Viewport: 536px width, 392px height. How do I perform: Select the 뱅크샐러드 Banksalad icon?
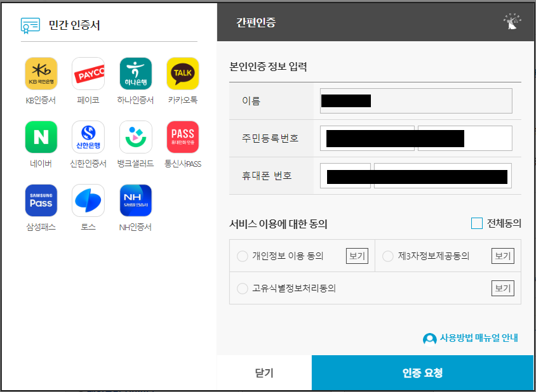pos(136,137)
